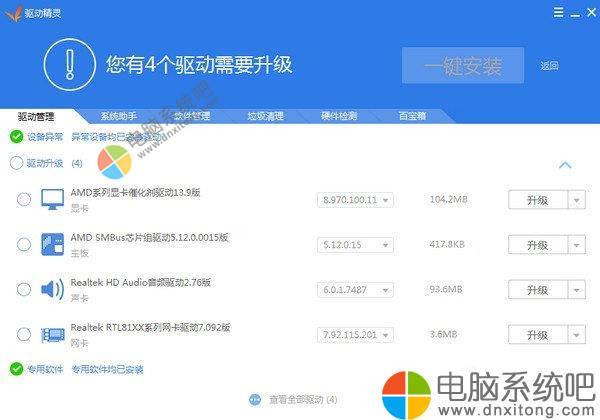Click the 设备异常 label
This screenshot has height=420, width=600.
point(45,137)
